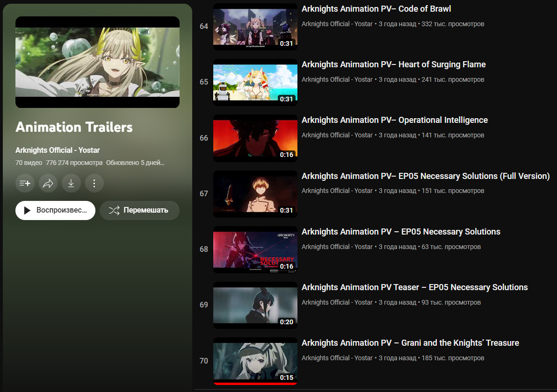
Task: Open Arknights Official - Yostar channel under playlist title
Action: point(58,150)
